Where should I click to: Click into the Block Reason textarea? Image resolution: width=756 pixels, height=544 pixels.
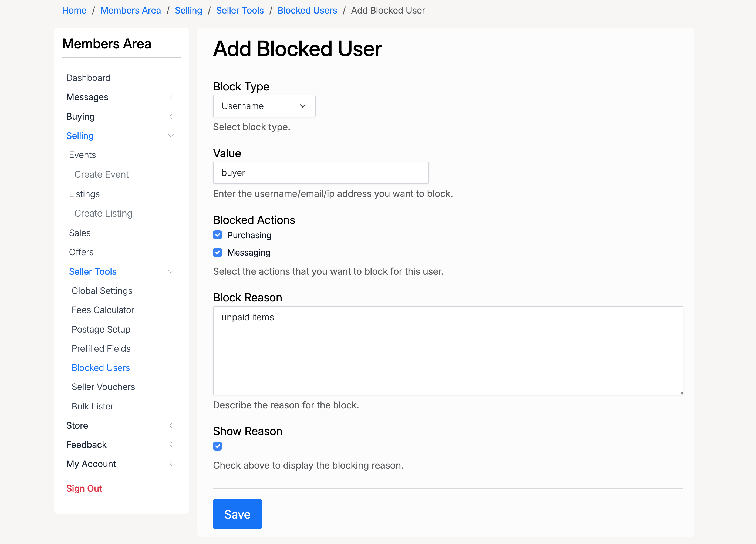pyautogui.click(x=448, y=351)
